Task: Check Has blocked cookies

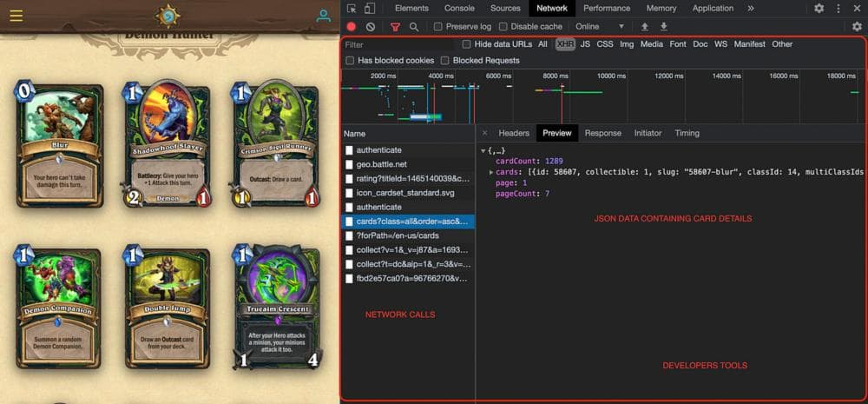Action: click(350, 61)
